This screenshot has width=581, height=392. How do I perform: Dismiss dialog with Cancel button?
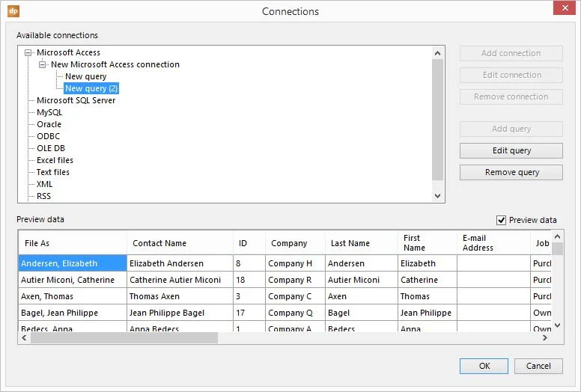(538, 366)
